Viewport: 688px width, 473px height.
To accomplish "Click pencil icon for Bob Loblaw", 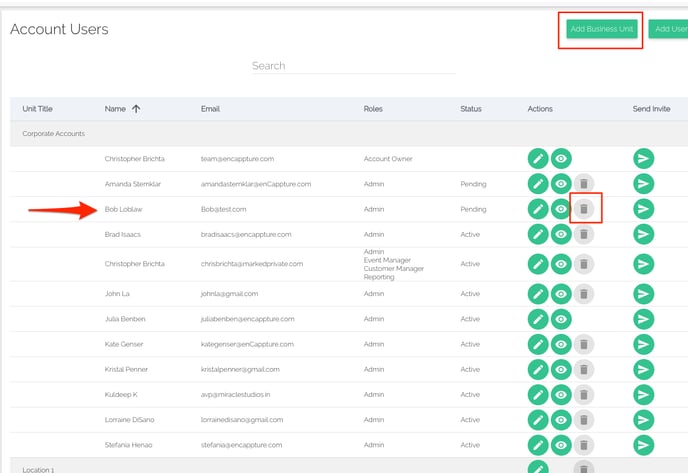I will pos(538,209).
